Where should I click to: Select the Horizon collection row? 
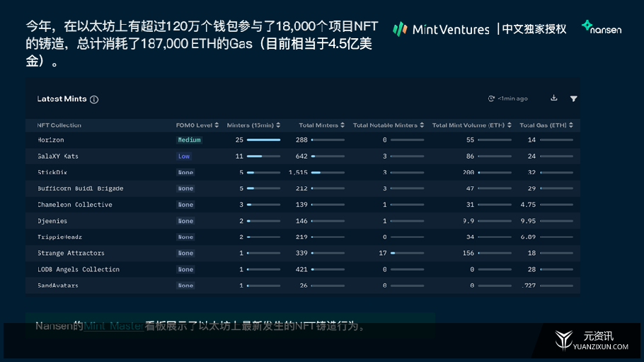click(303, 140)
